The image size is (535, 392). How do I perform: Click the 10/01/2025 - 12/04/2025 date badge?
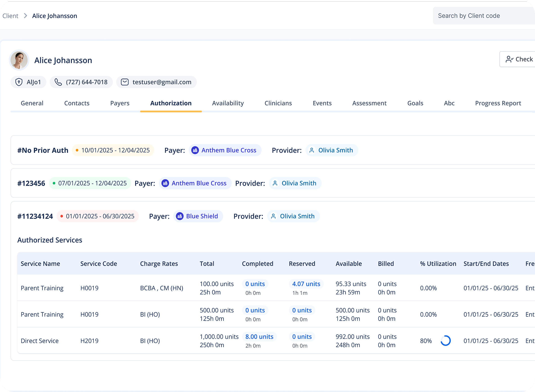(x=113, y=150)
